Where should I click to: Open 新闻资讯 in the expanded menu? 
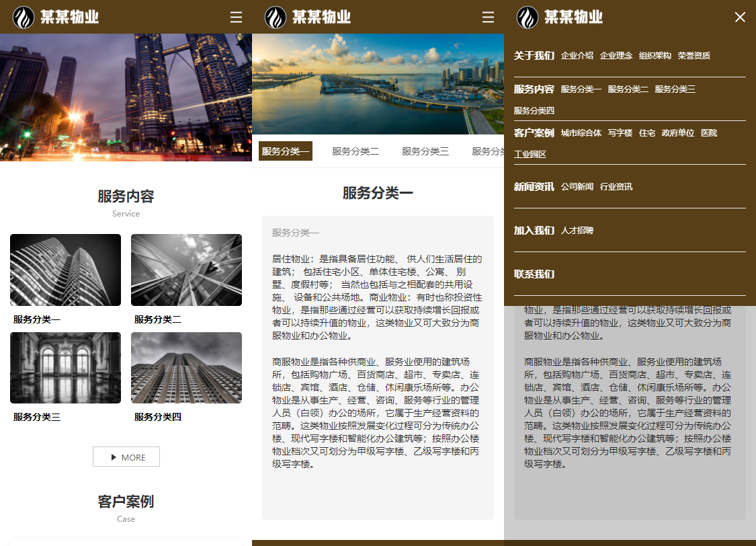pos(534,187)
